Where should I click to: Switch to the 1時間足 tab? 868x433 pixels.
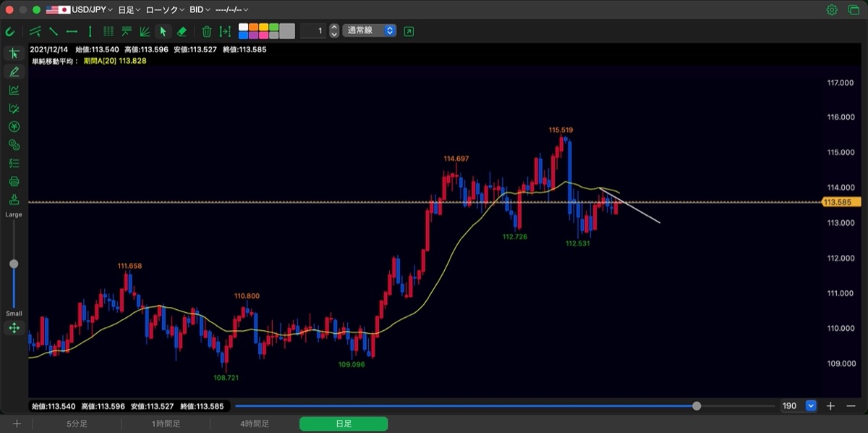pyautogui.click(x=166, y=424)
